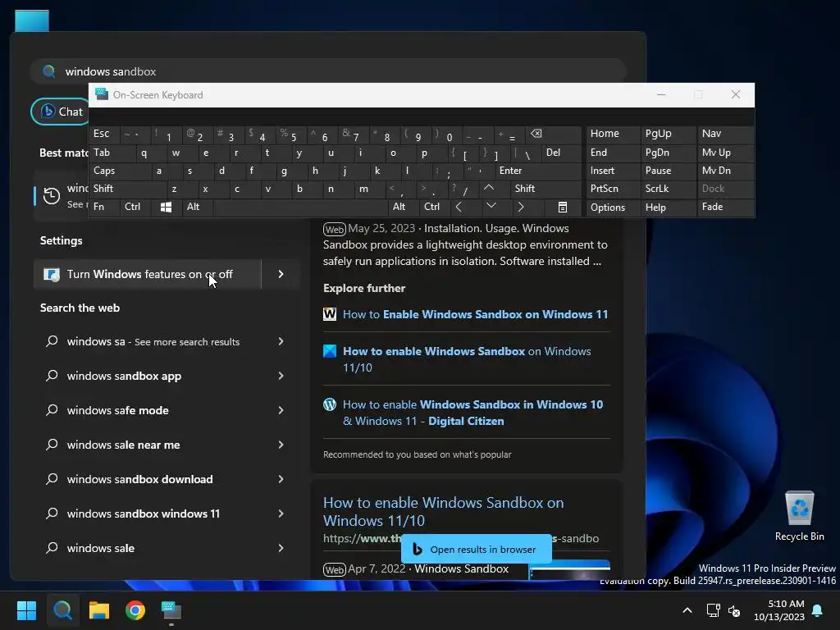This screenshot has width=840, height=630.
Task: Open How to Enable Windows Sandbox on Windows 11 link
Action: (475, 314)
